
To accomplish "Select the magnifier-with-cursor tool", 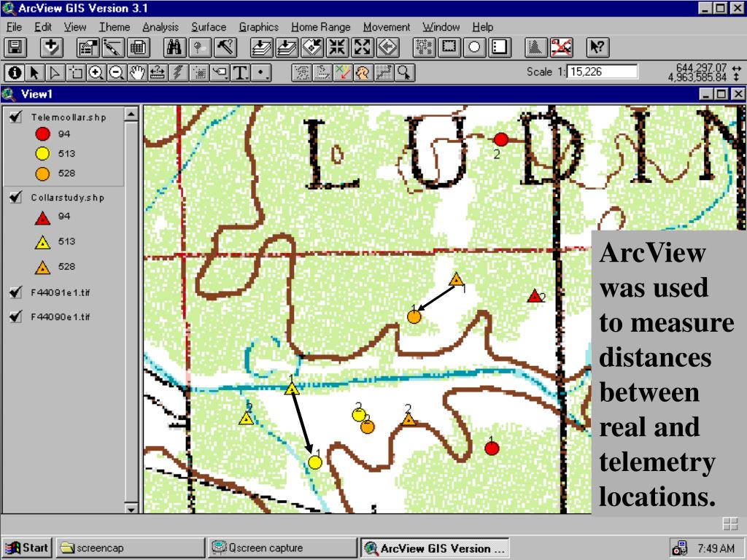I will tap(404, 73).
